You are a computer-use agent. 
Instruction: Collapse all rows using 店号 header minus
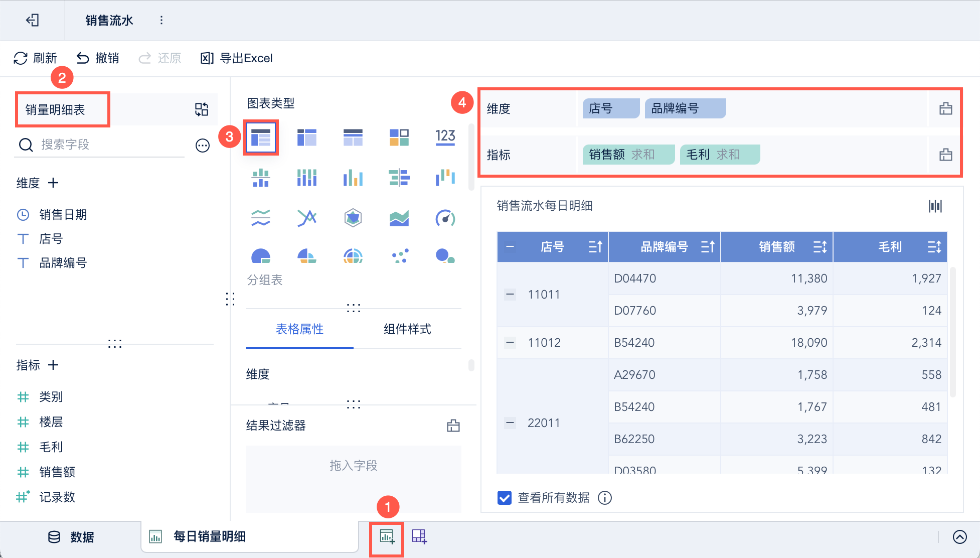[510, 247]
